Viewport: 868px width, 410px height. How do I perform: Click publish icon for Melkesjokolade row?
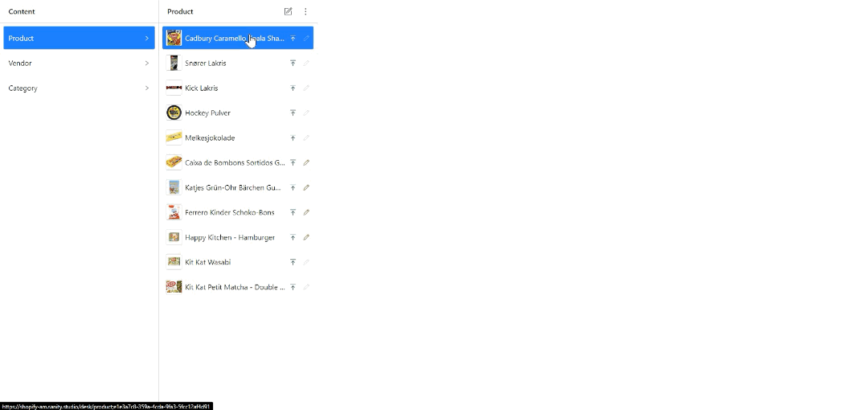(293, 138)
